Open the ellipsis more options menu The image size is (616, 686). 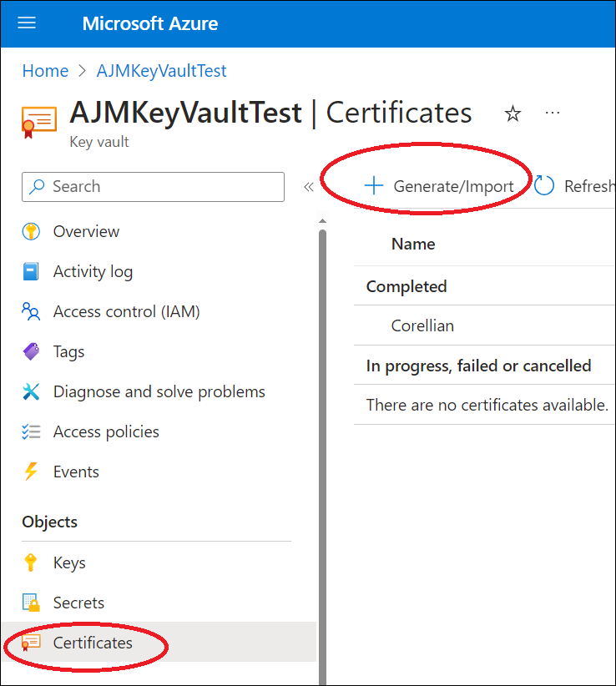(x=553, y=113)
